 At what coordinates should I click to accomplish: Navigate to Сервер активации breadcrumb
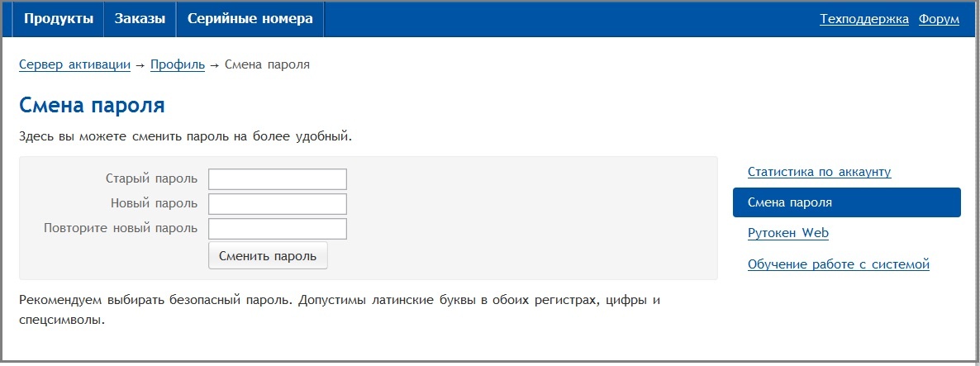tap(74, 64)
